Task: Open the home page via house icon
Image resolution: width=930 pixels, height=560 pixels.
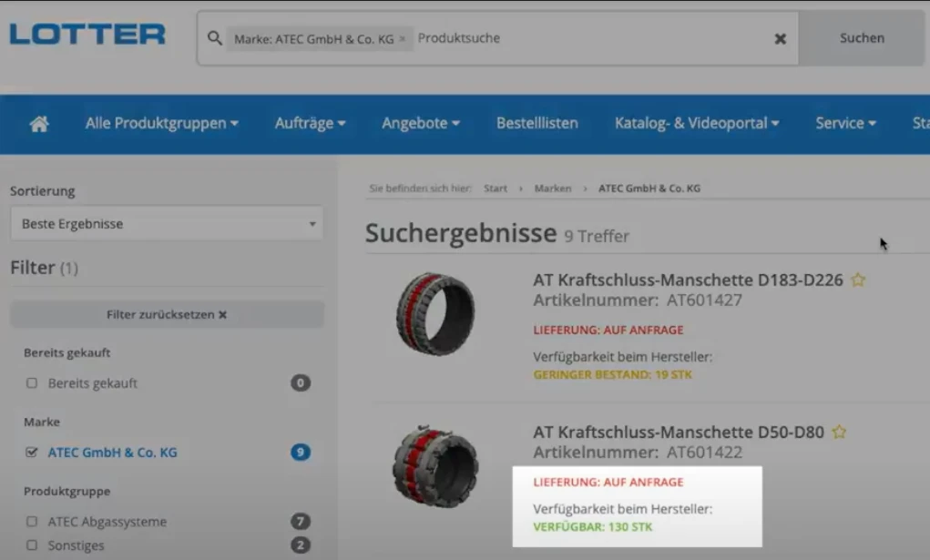Action: pyautogui.click(x=39, y=124)
